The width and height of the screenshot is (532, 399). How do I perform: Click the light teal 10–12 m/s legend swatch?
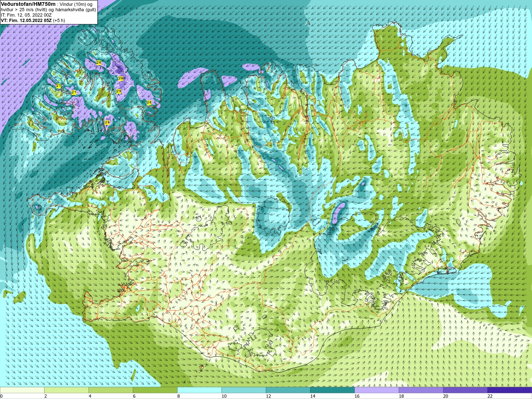(244, 390)
